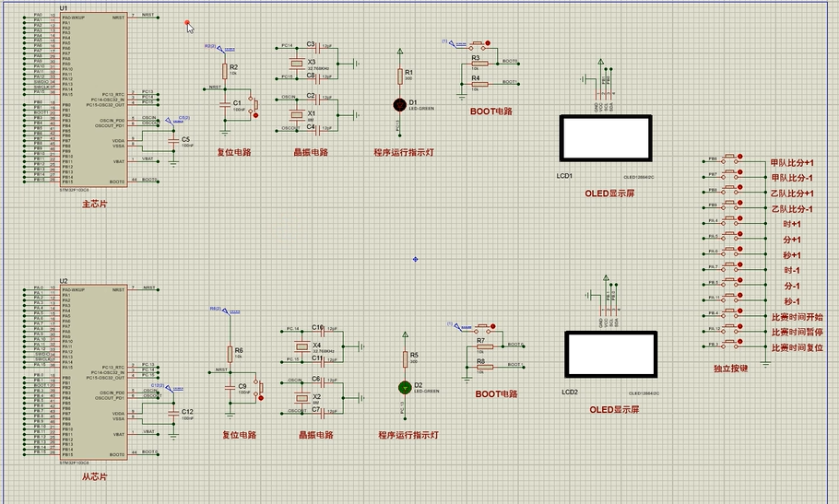Screen dimensions: 839x504
Task: Toggle the red latch dot on 比赛时间暂停 button
Action: 740,325
